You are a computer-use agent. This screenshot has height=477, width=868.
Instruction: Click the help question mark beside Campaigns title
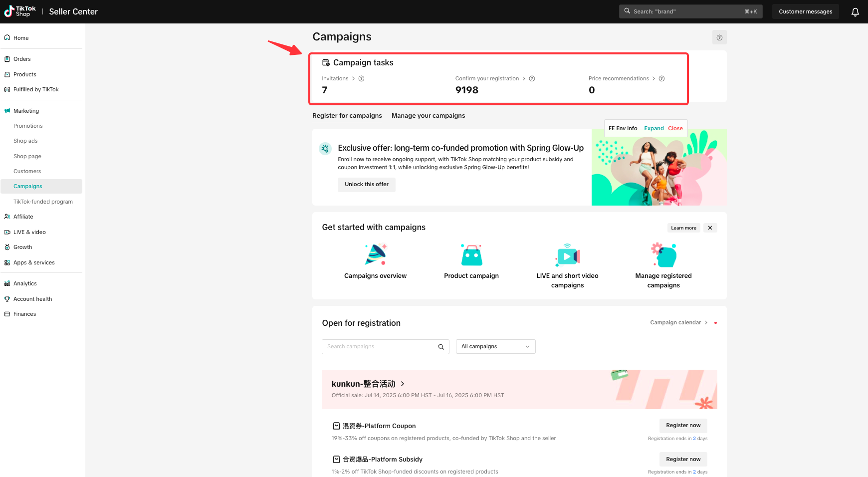coord(719,37)
